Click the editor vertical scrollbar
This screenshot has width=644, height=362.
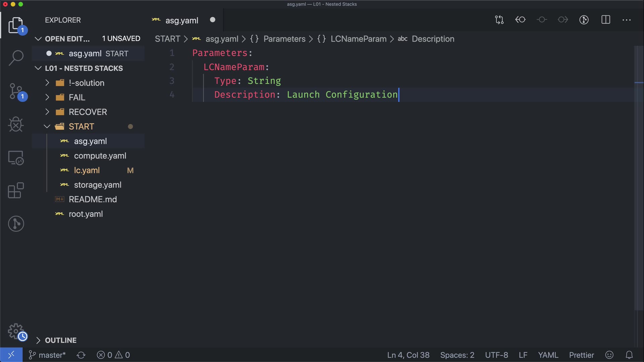coord(639,168)
